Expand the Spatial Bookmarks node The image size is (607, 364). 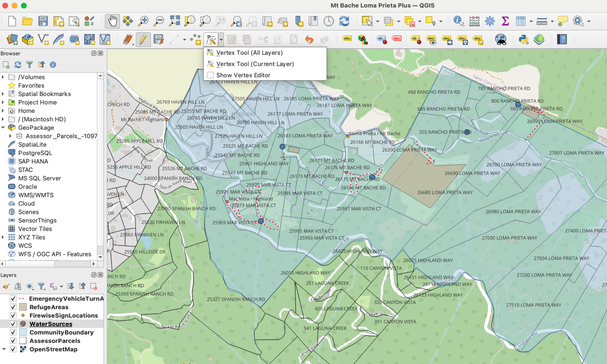point(3,94)
